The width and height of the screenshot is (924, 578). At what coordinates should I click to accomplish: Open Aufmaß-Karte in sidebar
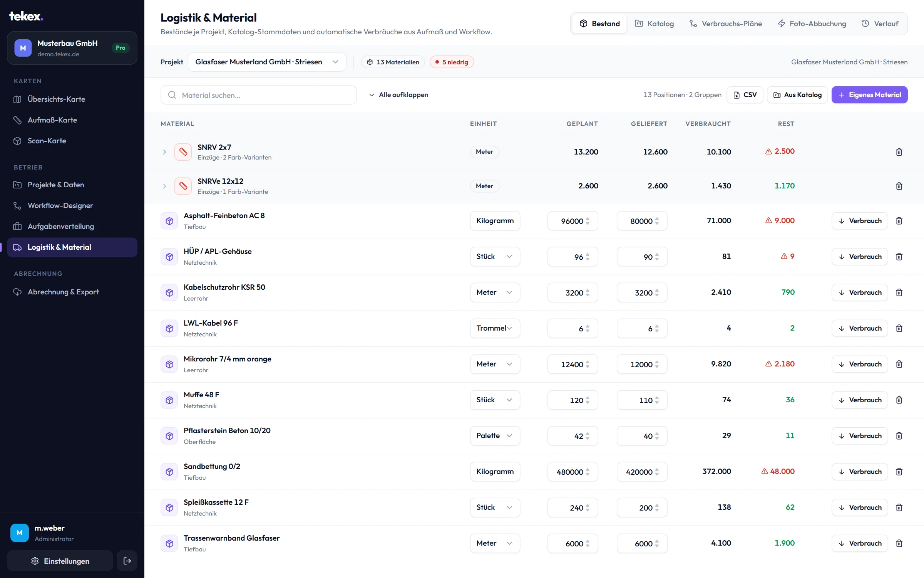pyautogui.click(x=72, y=120)
